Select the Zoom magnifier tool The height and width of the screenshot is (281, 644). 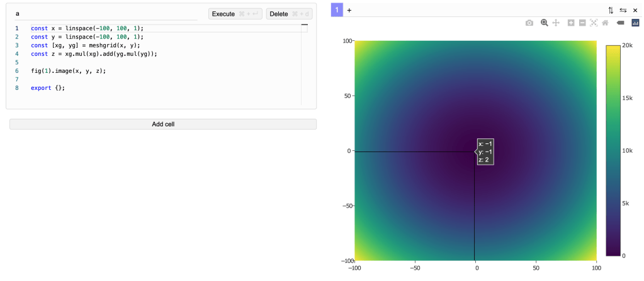tap(545, 23)
